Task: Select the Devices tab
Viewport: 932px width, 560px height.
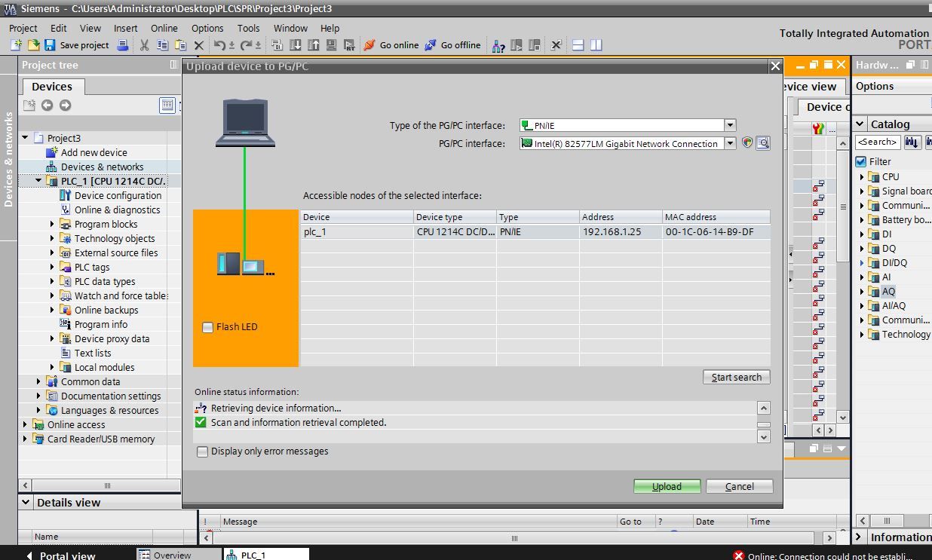Action: pyautogui.click(x=52, y=86)
